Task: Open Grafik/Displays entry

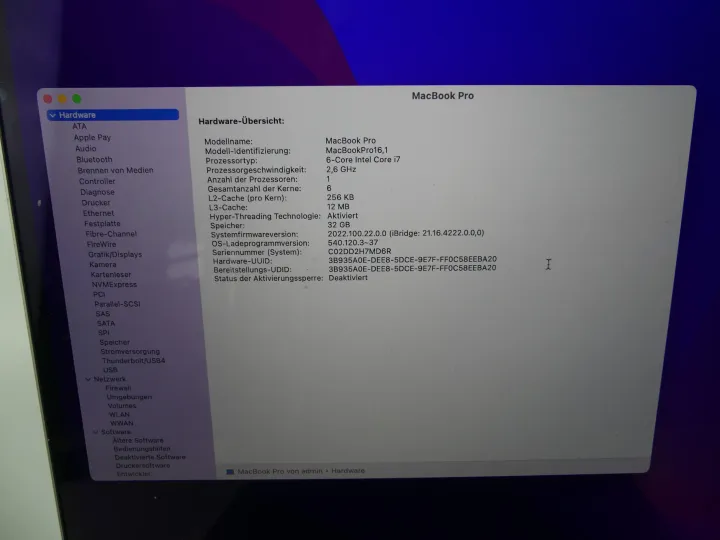Action: (115, 254)
